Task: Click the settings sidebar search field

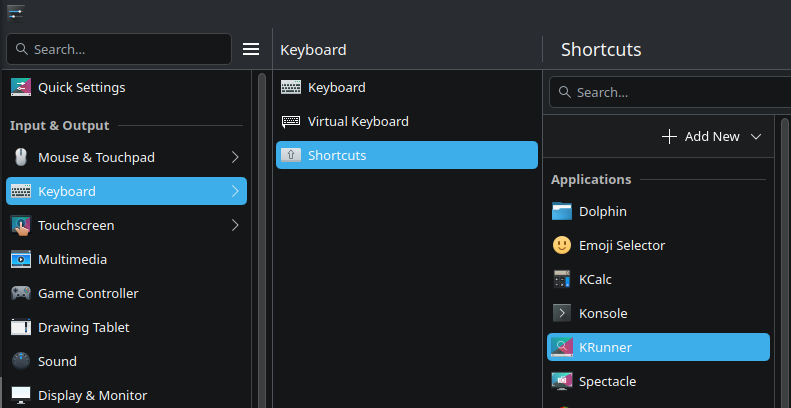Action: [x=119, y=49]
